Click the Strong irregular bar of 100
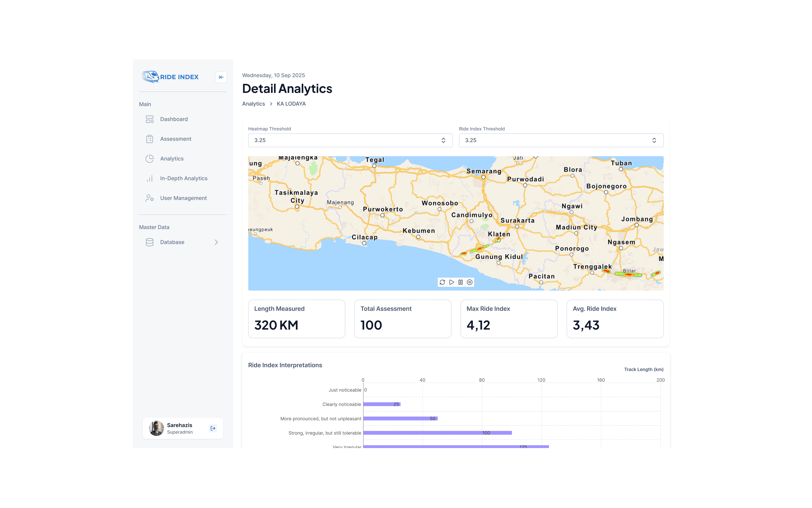 pyautogui.click(x=437, y=433)
